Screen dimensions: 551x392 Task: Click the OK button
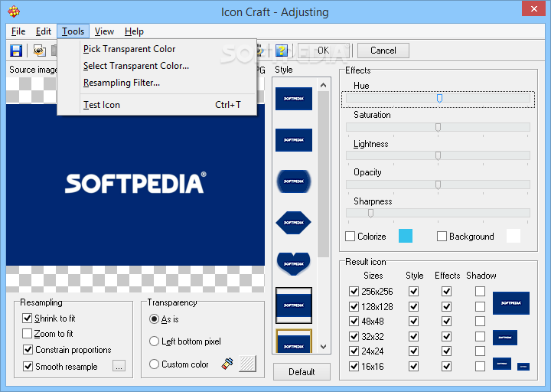click(324, 51)
